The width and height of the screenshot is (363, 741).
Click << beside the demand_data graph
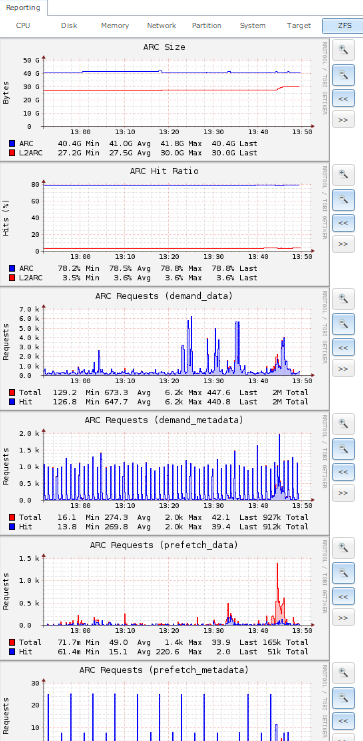[343, 347]
